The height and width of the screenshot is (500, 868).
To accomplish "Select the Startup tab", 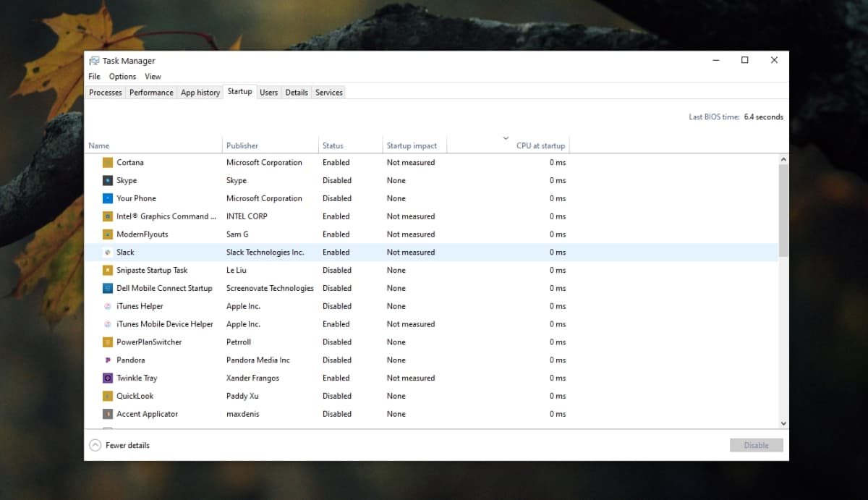I will [x=239, y=92].
